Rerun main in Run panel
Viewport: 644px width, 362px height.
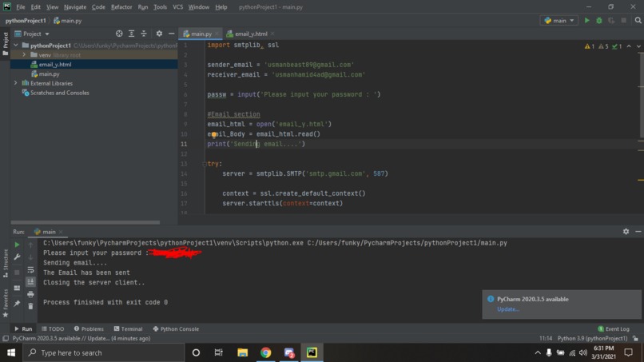[17, 245]
